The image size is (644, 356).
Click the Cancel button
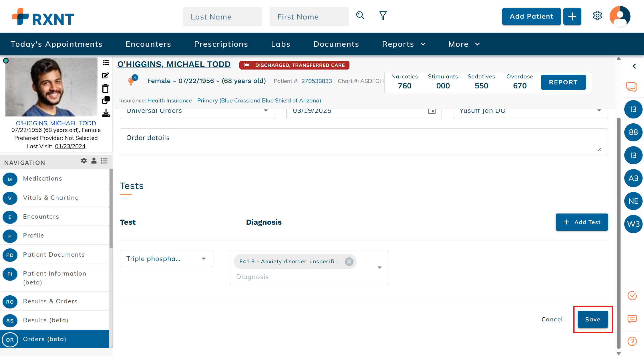(x=552, y=319)
